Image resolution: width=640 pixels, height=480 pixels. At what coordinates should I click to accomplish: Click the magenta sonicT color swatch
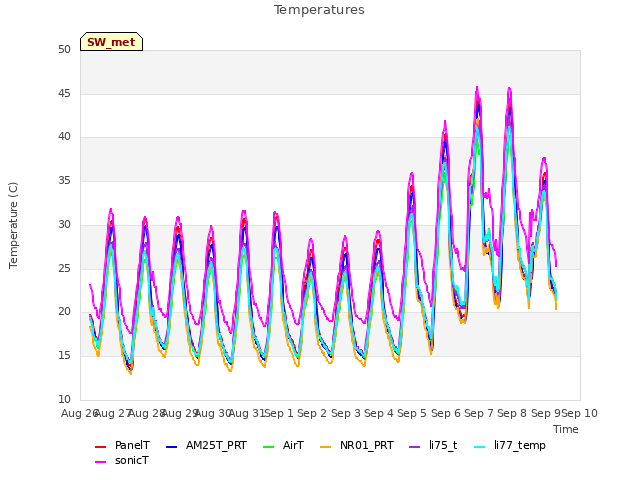[x=100, y=462]
